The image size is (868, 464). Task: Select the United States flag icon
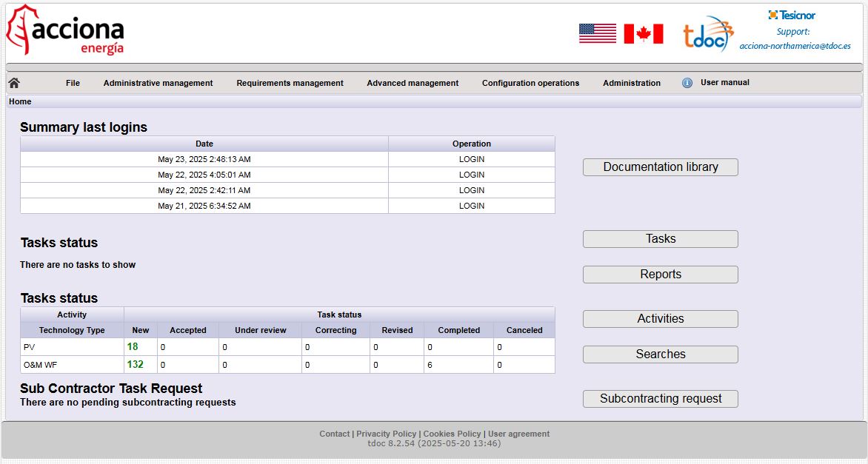point(597,34)
